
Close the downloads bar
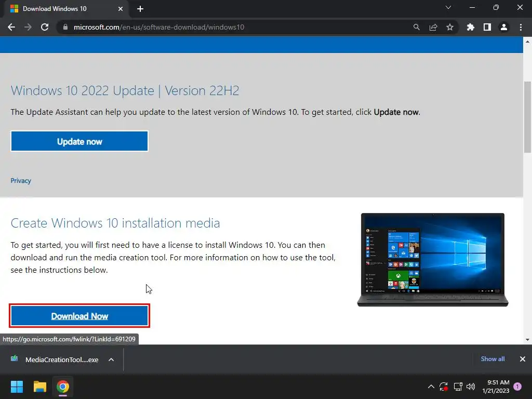point(523,359)
